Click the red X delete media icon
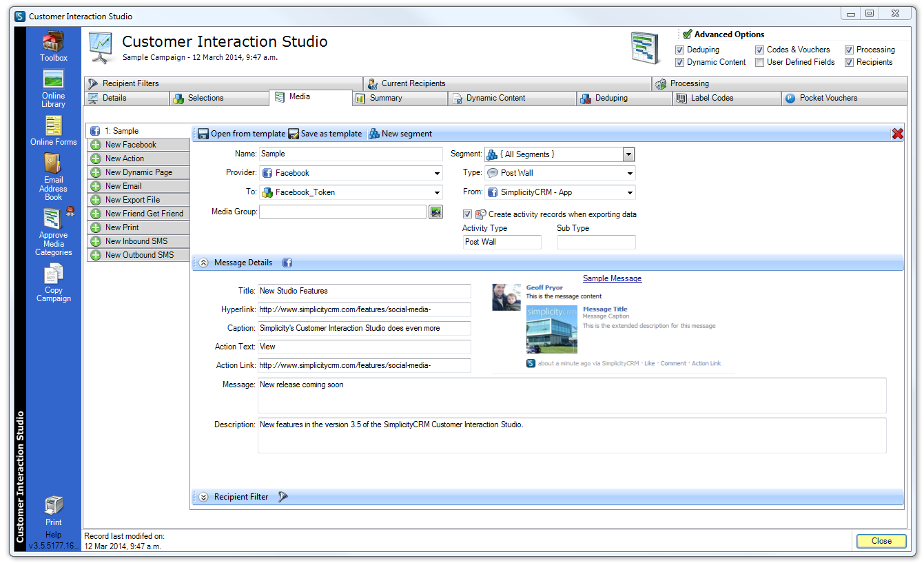Image resolution: width=924 pixels, height=563 pixels. click(897, 134)
